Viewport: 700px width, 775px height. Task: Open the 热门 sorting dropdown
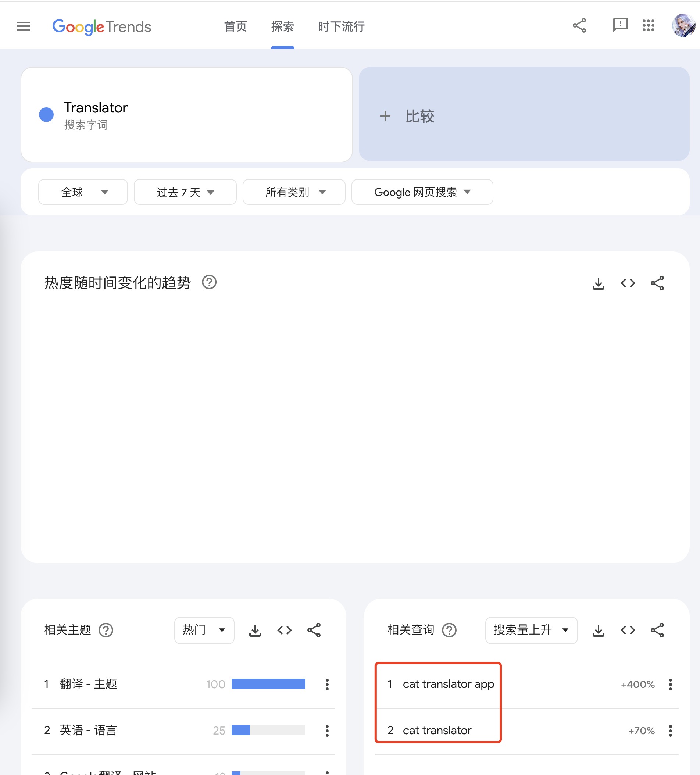204,631
